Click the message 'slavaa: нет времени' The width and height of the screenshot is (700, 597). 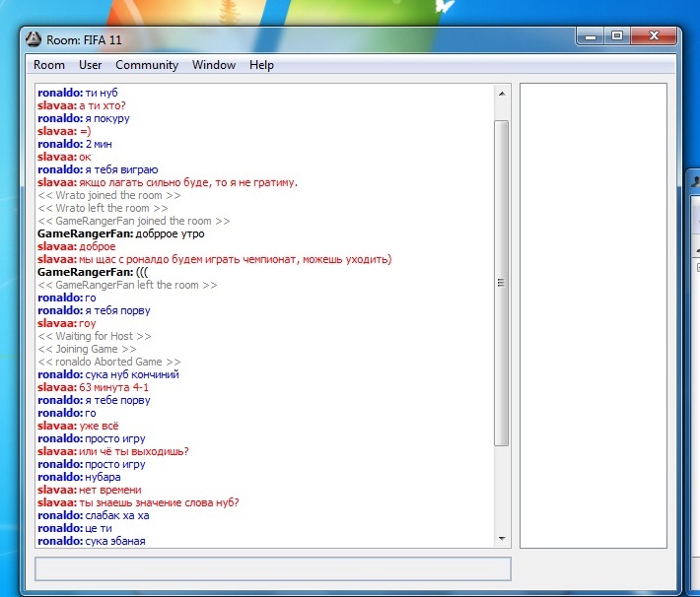(x=90, y=490)
